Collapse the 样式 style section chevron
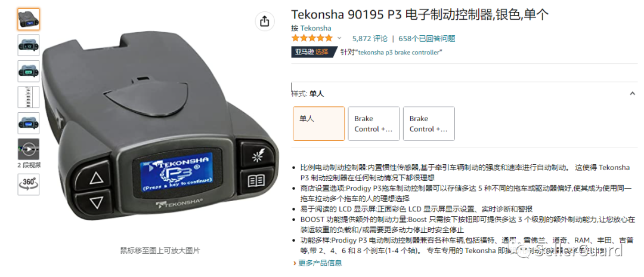This screenshot has width=644, height=277. click(633, 94)
